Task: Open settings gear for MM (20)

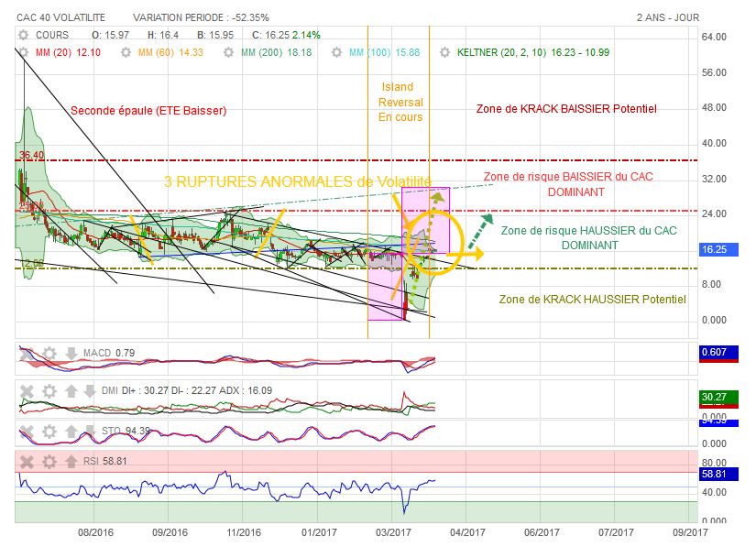Action: tap(23, 52)
